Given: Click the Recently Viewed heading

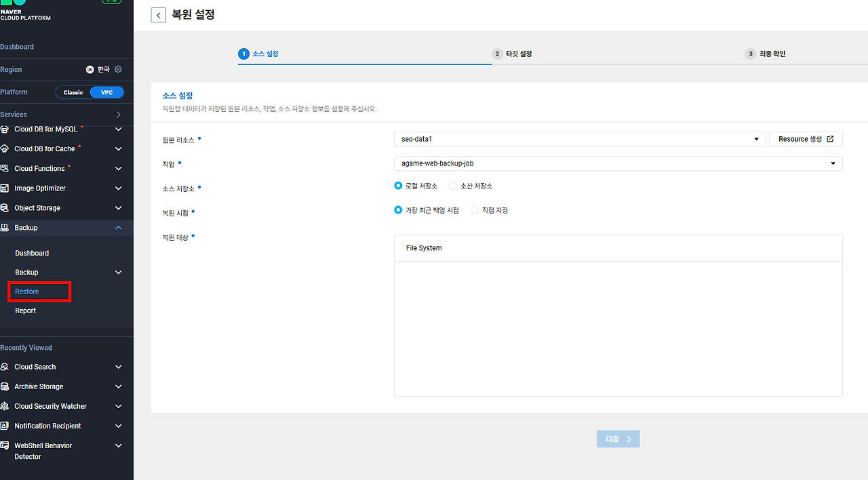Looking at the screenshot, I should click(x=26, y=348).
